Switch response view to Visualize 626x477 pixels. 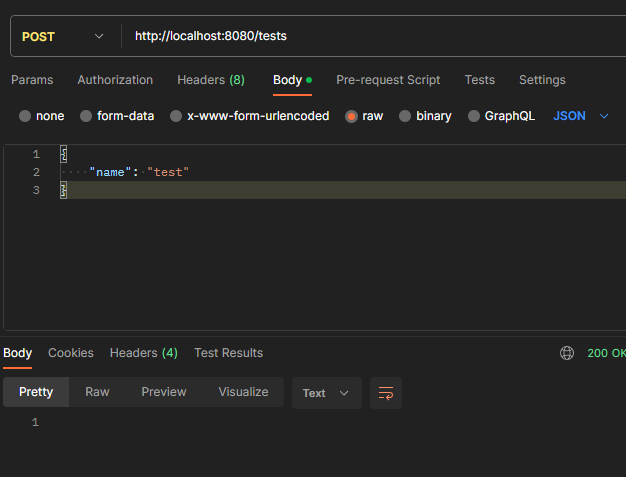pyautogui.click(x=243, y=392)
